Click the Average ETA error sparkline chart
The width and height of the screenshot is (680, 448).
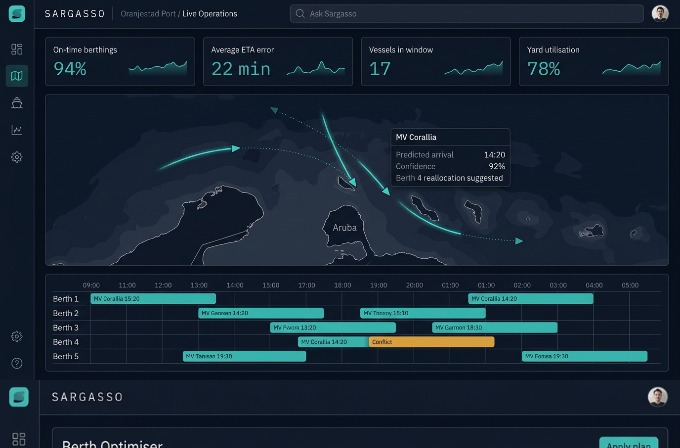(316, 69)
